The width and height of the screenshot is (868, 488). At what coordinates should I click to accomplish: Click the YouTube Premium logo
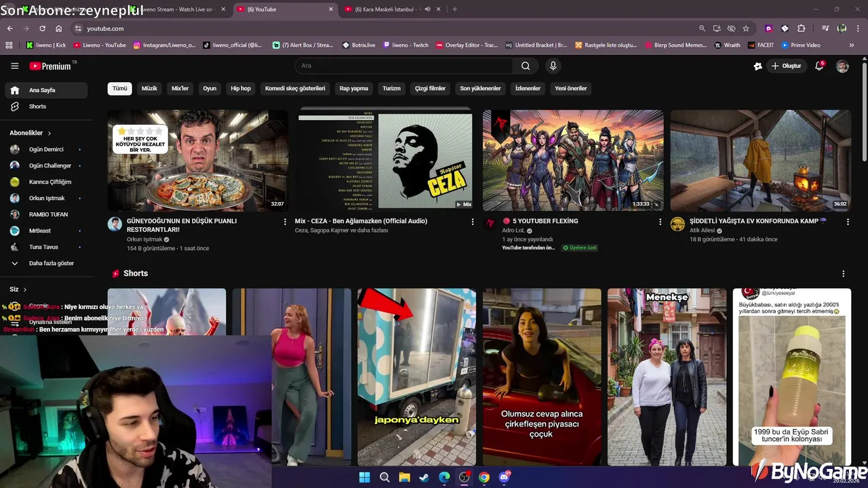(51, 66)
